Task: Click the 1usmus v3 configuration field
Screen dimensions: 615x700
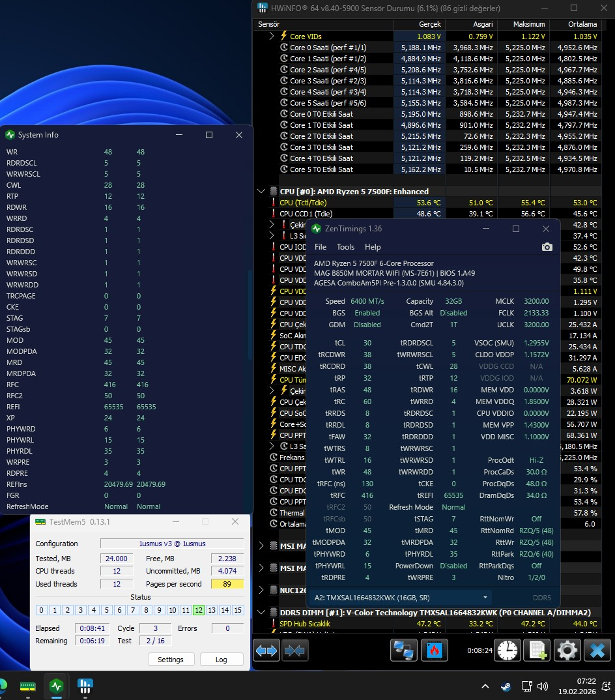Action: (172, 544)
